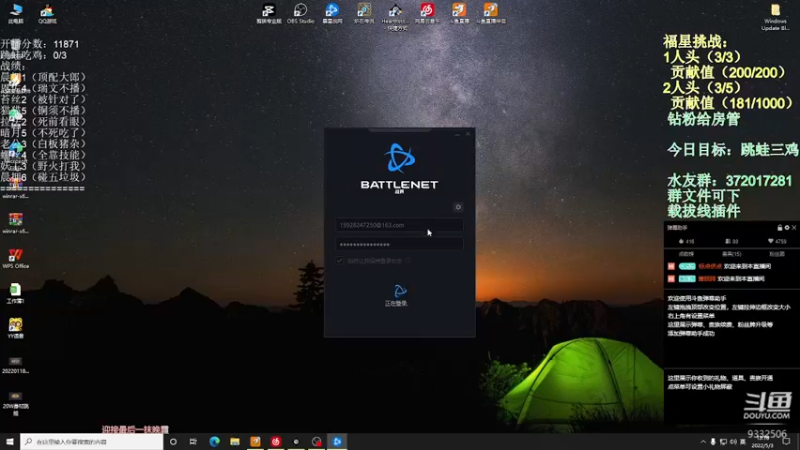This screenshot has width=800, height=450.
Task: Open the This PC desktop icon
Action: coord(16,13)
